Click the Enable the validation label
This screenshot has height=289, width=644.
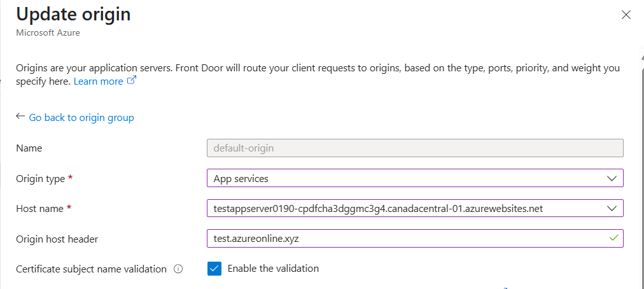[x=273, y=269]
